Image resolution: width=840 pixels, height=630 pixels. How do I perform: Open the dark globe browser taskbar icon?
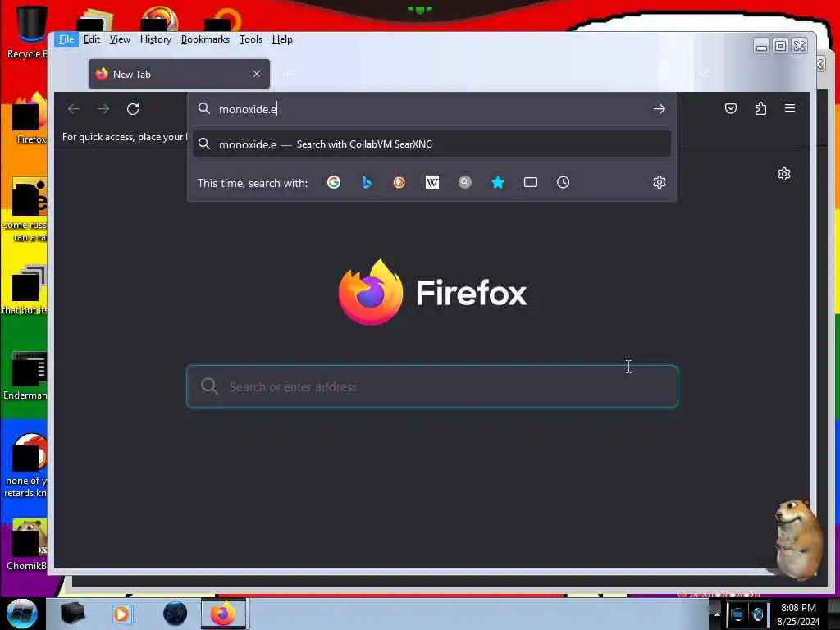pos(176,614)
